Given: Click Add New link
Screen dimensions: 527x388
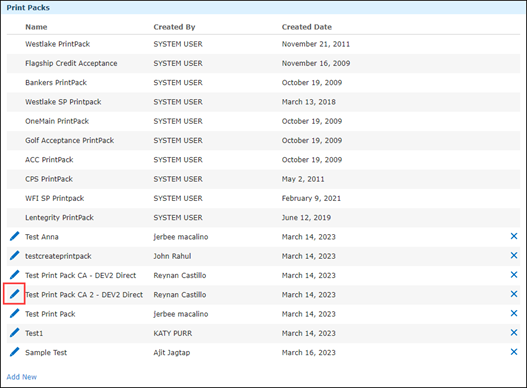Looking at the screenshot, I should [22, 377].
